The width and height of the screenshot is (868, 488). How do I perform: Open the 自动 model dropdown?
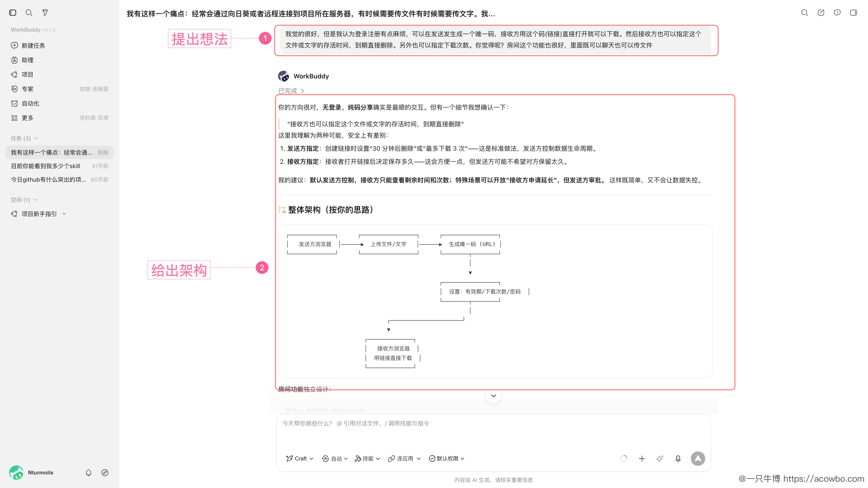click(335, 458)
